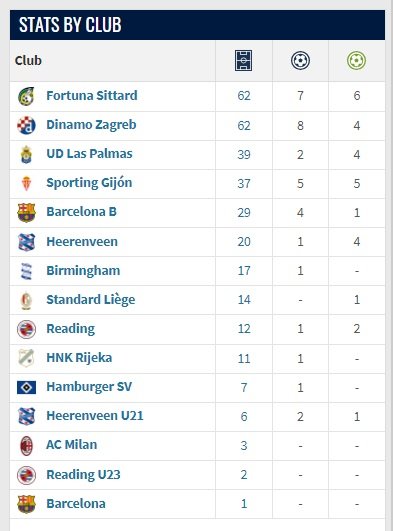Click the Reading club crest
Viewport: 393px width, 531px height.
point(26,329)
